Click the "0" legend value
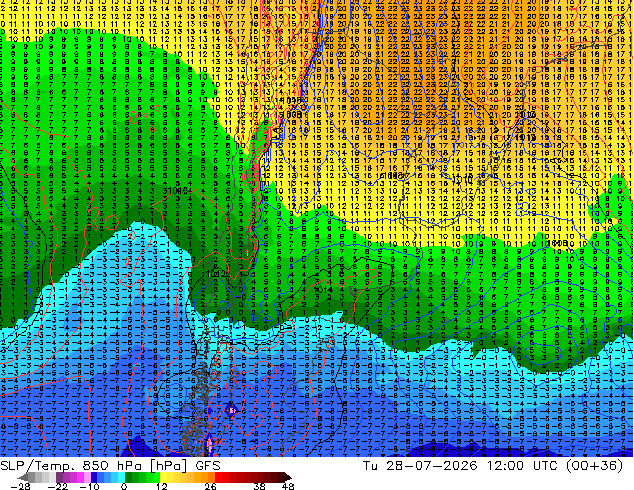This screenshot has width=634, height=490. [124, 486]
